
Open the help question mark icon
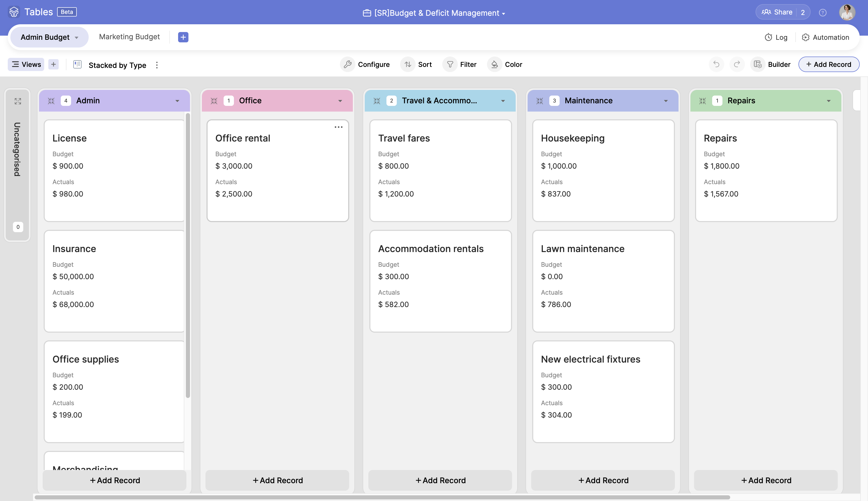(823, 12)
